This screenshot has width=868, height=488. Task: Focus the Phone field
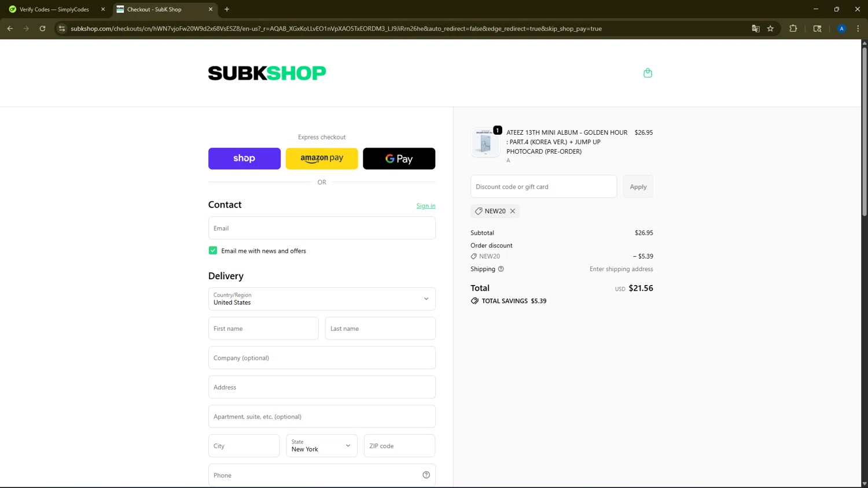pyautogui.click(x=322, y=475)
